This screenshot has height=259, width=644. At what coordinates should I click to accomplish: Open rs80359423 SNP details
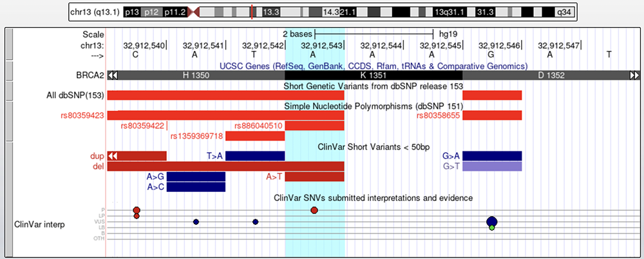pyautogui.click(x=81, y=115)
